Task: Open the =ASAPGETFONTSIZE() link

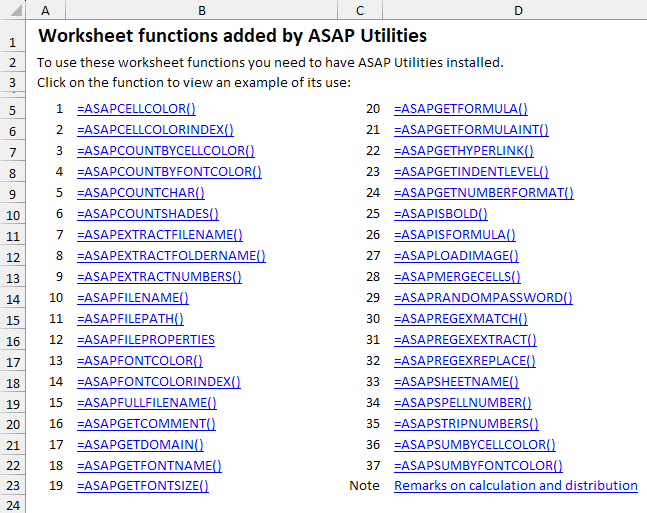Action: tap(142, 486)
